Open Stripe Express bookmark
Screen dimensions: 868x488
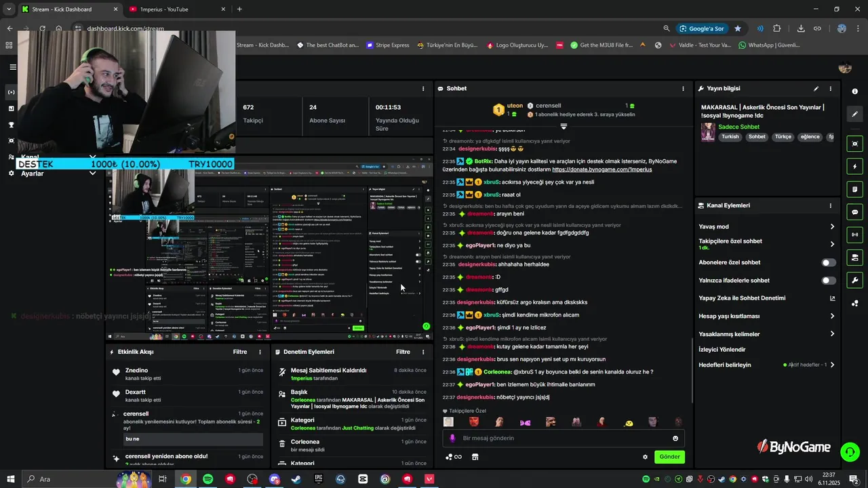coord(387,45)
